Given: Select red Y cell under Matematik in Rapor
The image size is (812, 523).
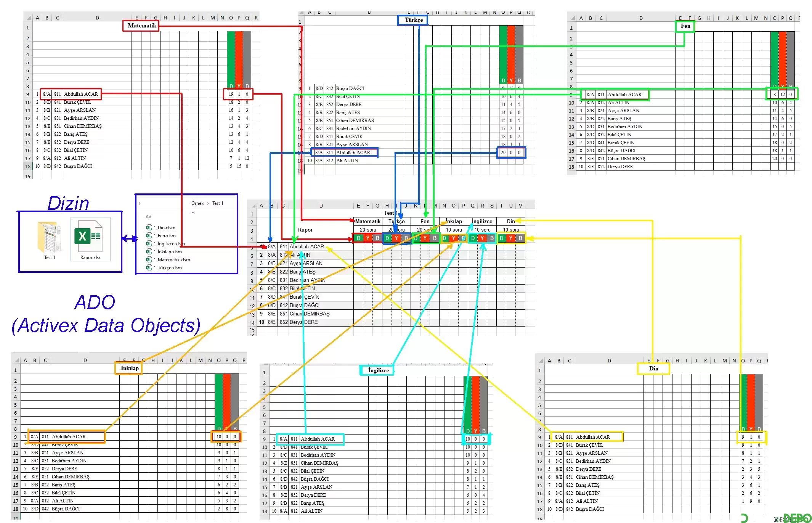Looking at the screenshot, I should pyautogui.click(x=368, y=238).
